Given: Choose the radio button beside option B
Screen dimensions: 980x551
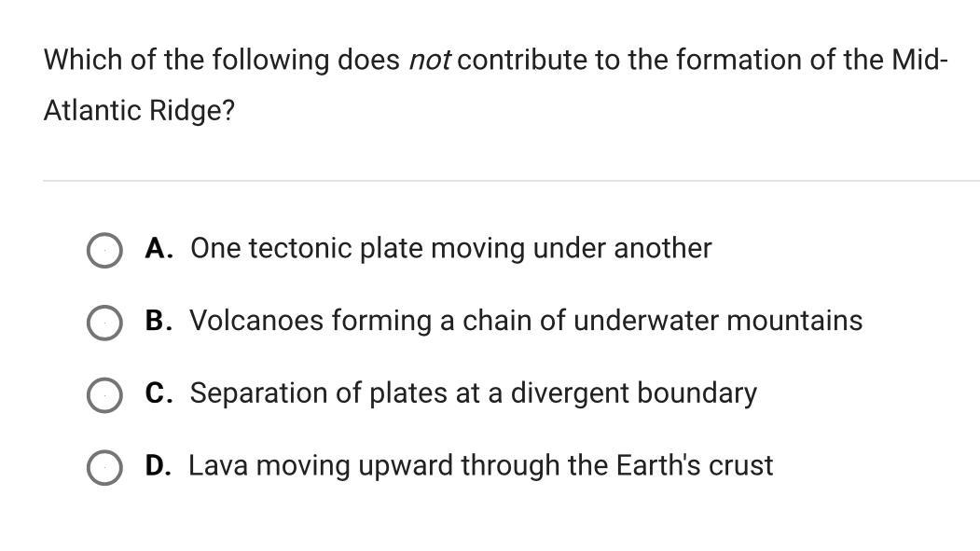Looking at the screenshot, I should pyautogui.click(x=104, y=323).
